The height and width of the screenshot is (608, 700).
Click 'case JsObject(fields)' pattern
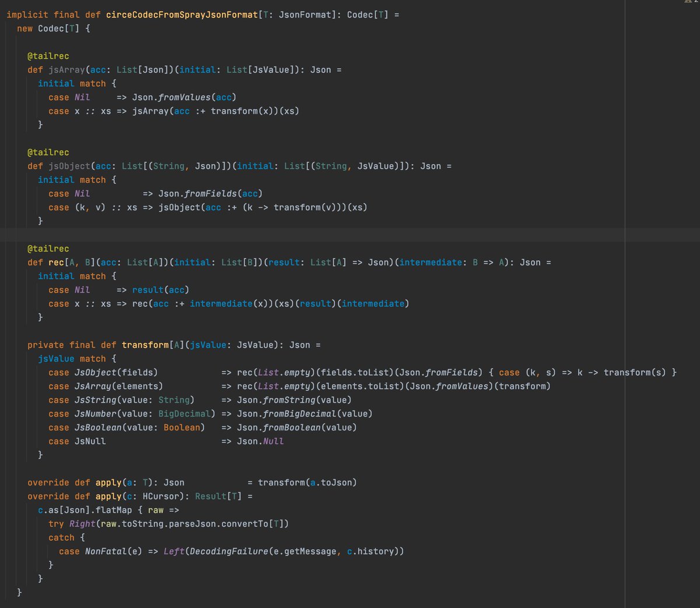click(x=103, y=372)
